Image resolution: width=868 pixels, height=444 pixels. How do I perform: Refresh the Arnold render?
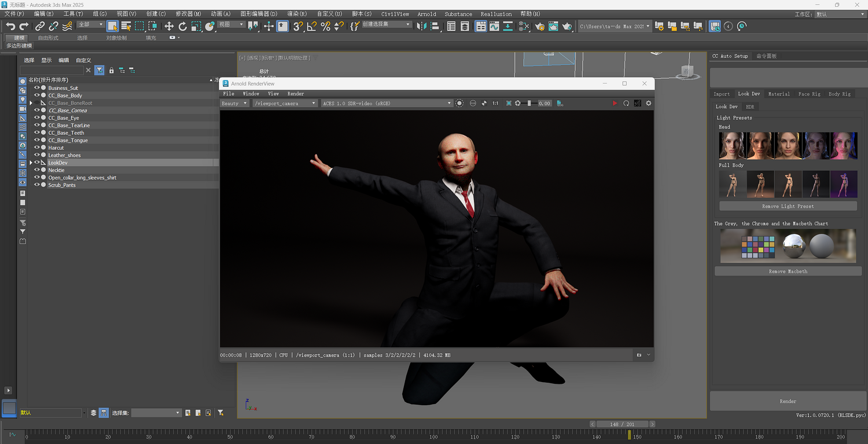coord(626,103)
